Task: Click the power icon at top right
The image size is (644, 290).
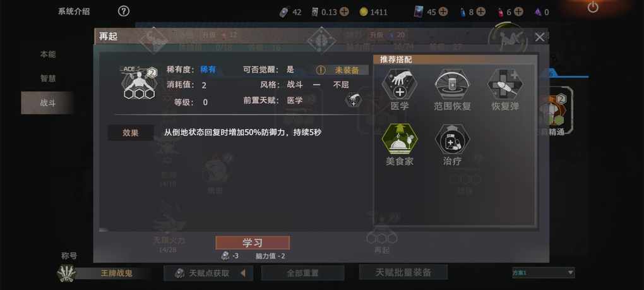Action: (593, 7)
